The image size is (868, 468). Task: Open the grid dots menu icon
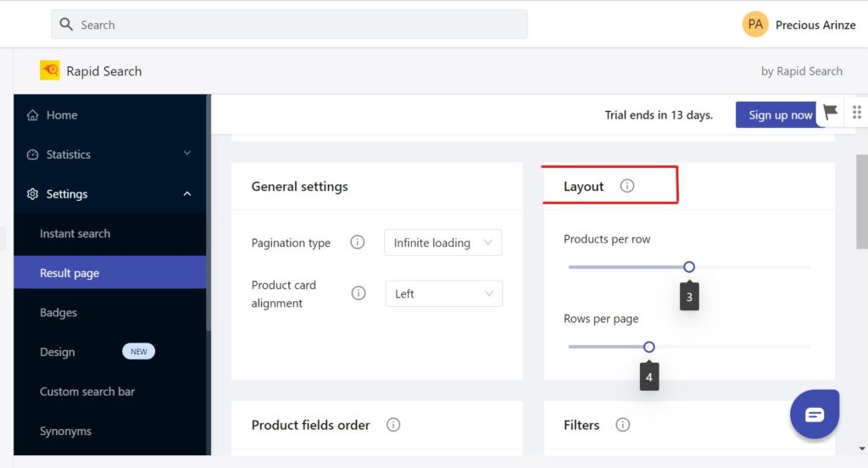pos(857,113)
